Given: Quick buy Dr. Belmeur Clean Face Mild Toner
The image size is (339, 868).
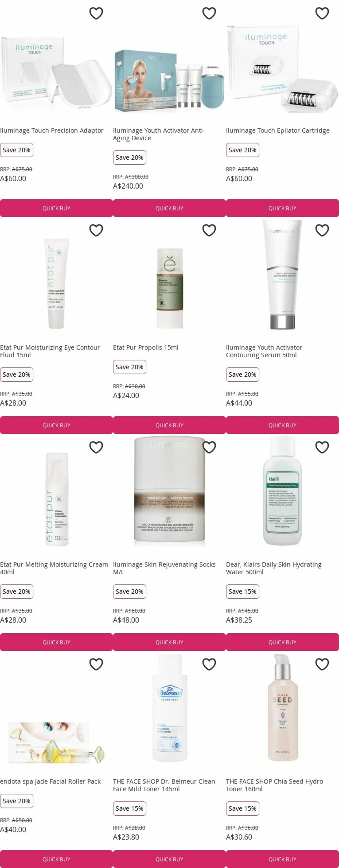Looking at the screenshot, I should (169, 859).
